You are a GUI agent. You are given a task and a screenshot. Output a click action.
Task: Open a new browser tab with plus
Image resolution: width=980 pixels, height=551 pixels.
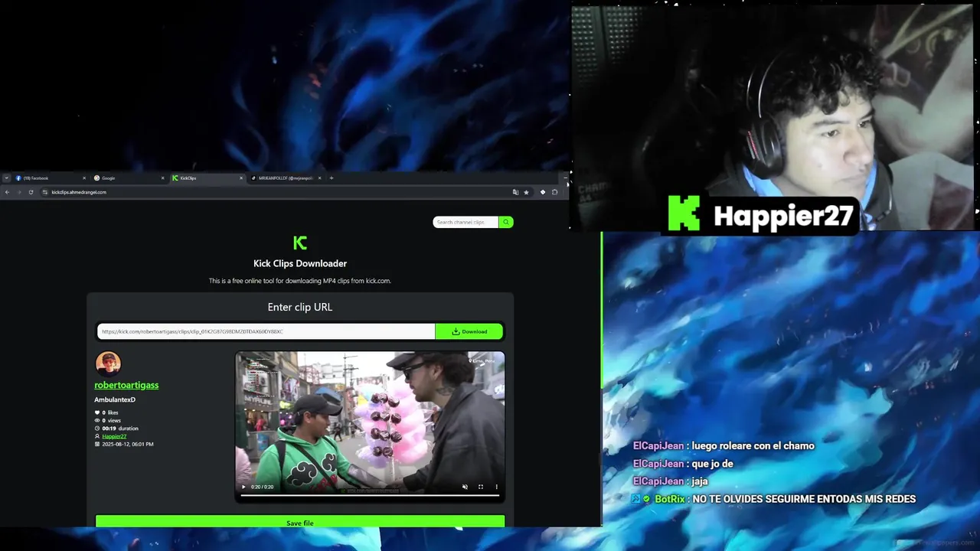pos(331,178)
